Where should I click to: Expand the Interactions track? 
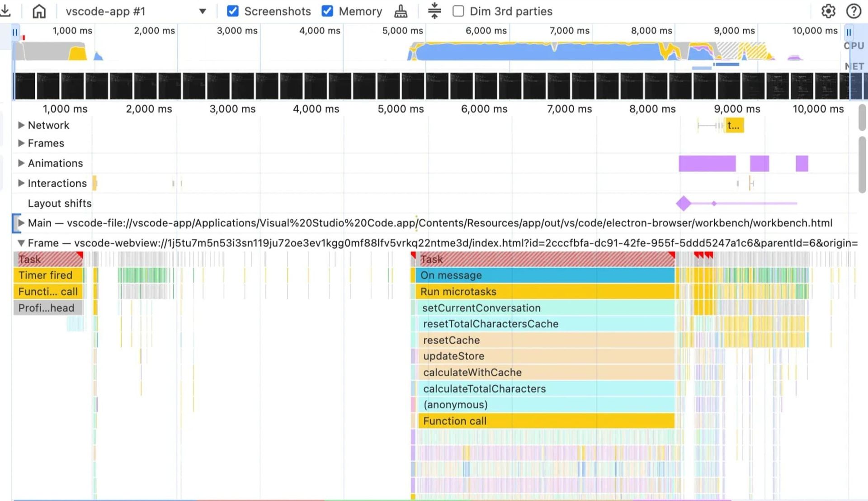click(x=21, y=183)
